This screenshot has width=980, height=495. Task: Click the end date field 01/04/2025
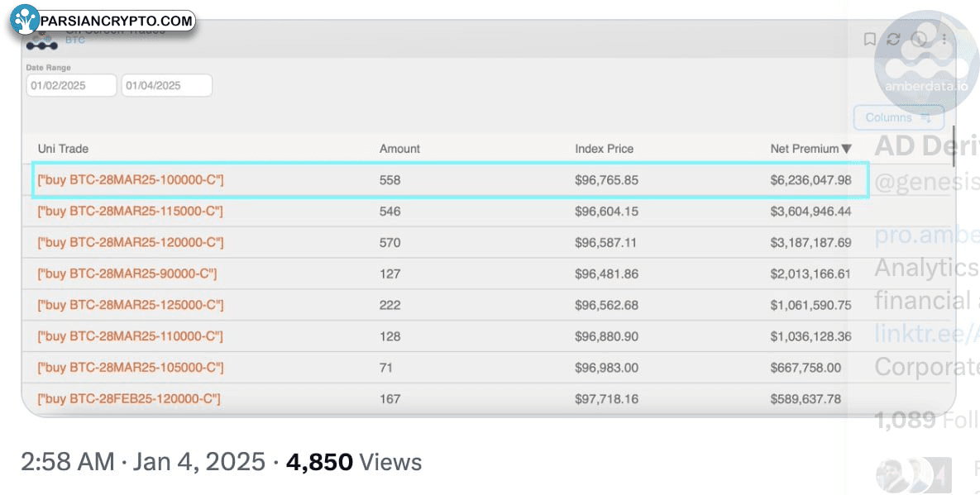[x=166, y=85]
